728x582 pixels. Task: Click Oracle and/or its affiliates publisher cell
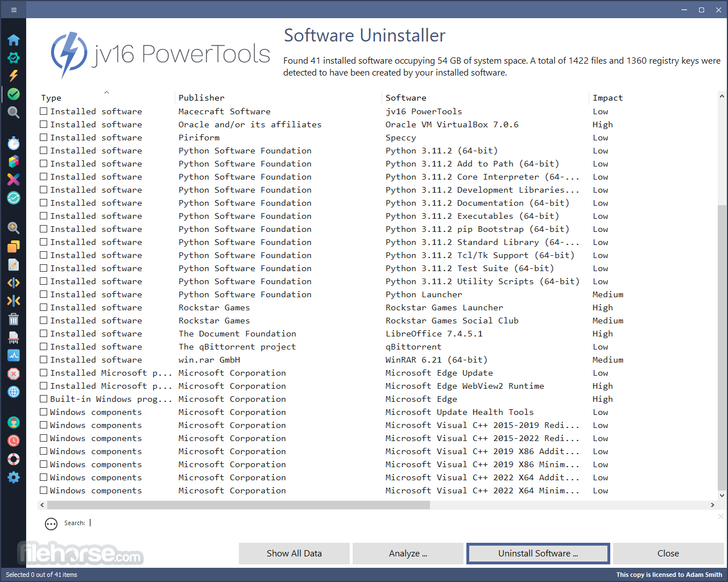click(250, 124)
